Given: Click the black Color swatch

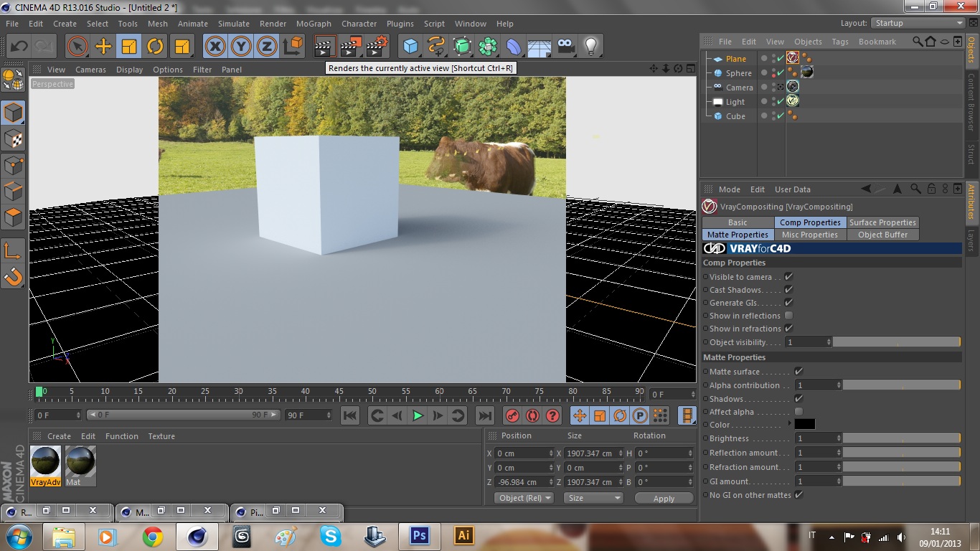Looking at the screenshot, I should (x=804, y=425).
